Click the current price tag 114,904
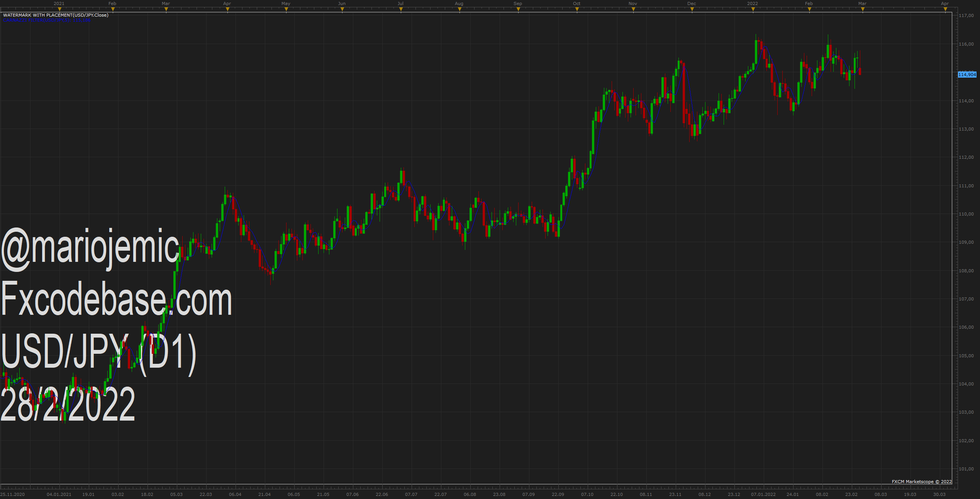Image resolution: width=980 pixels, height=499 pixels. click(967, 75)
